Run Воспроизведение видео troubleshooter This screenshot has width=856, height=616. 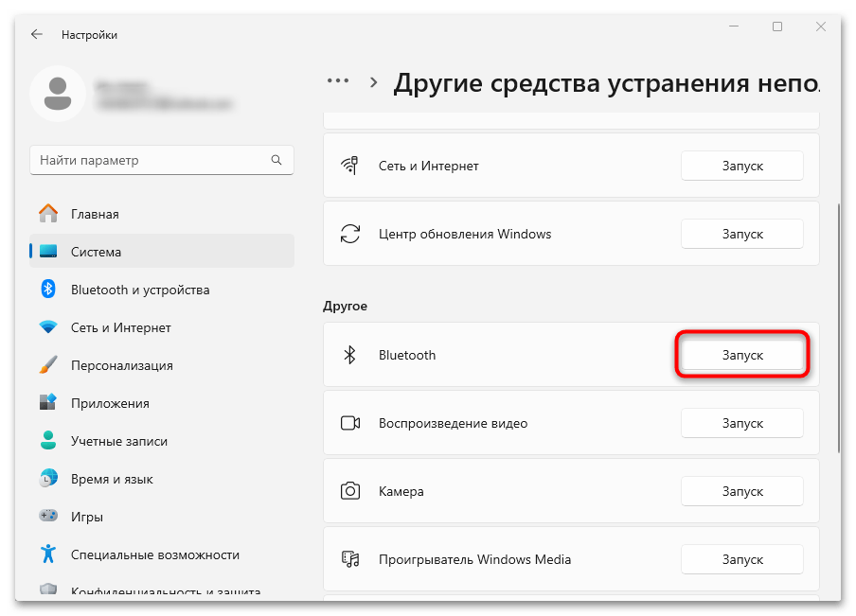point(742,423)
